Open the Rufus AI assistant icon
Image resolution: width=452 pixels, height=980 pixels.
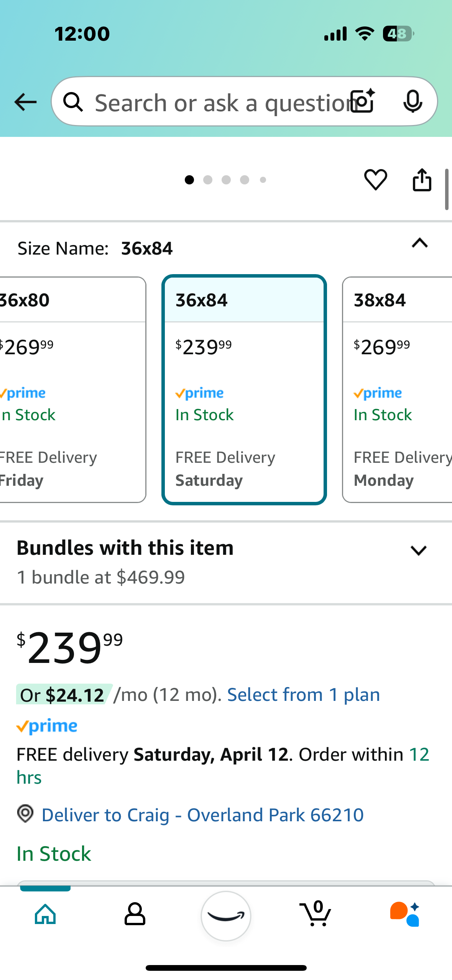(x=405, y=914)
